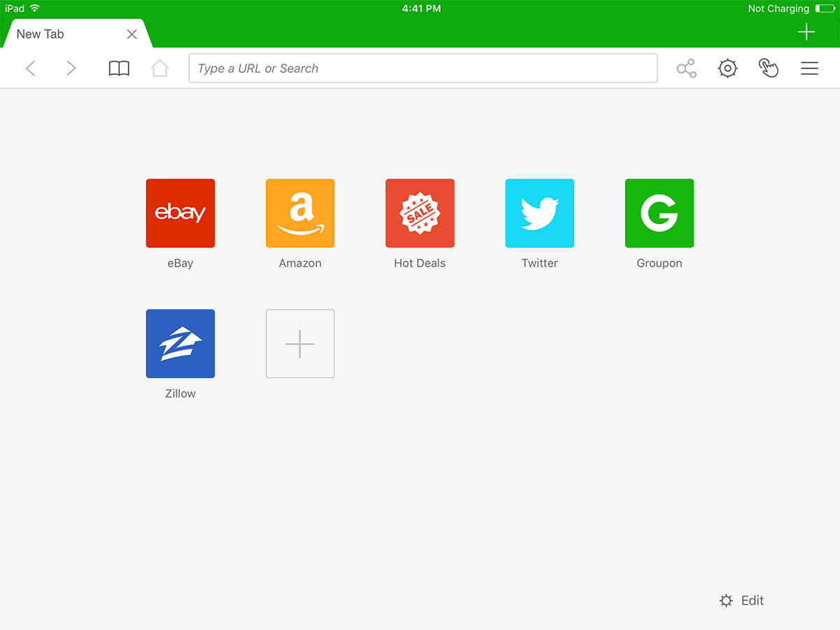The height and width of the screenshot is (630, 840).
Task: Click the Twitter label text
Action: point(540,263)
